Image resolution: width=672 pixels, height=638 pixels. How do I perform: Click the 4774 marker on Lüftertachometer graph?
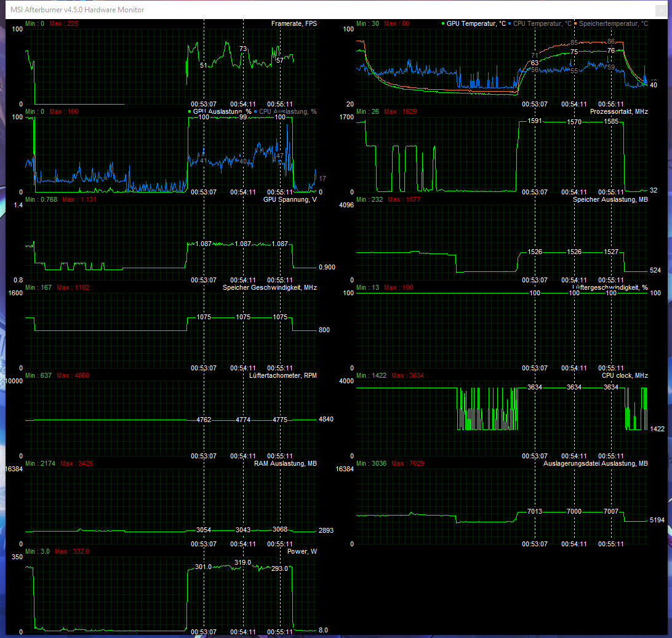point(243,420)
